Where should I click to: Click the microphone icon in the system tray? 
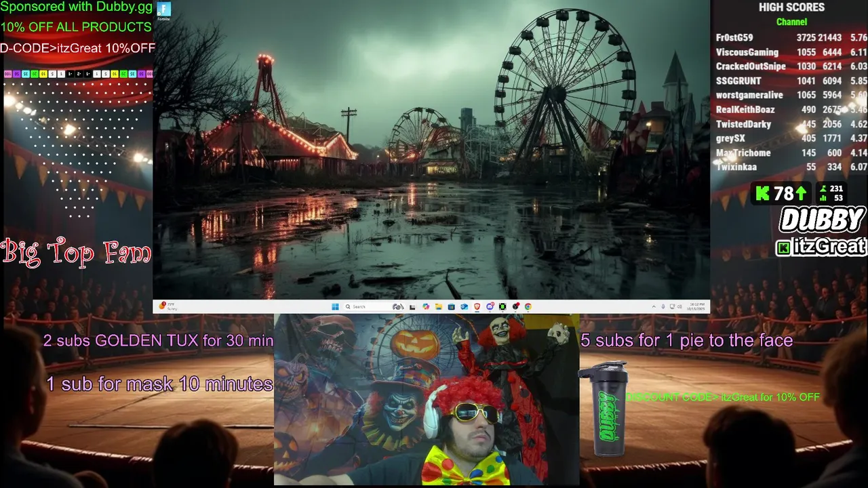pos(663,306)
